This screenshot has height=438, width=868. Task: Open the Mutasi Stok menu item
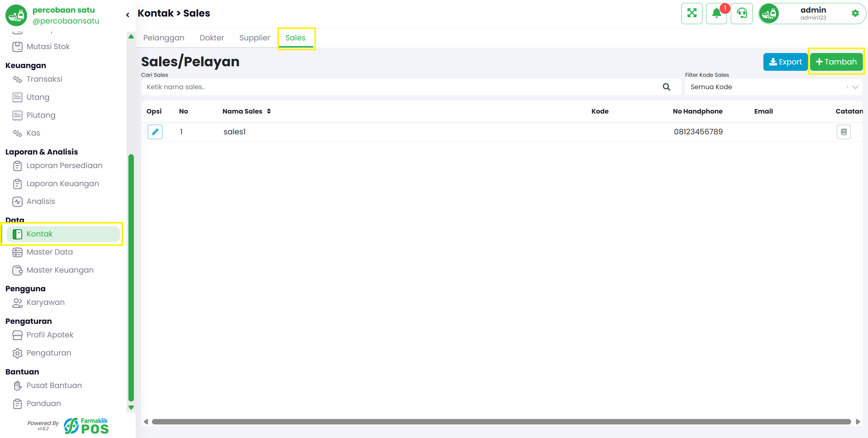[48, 46]
